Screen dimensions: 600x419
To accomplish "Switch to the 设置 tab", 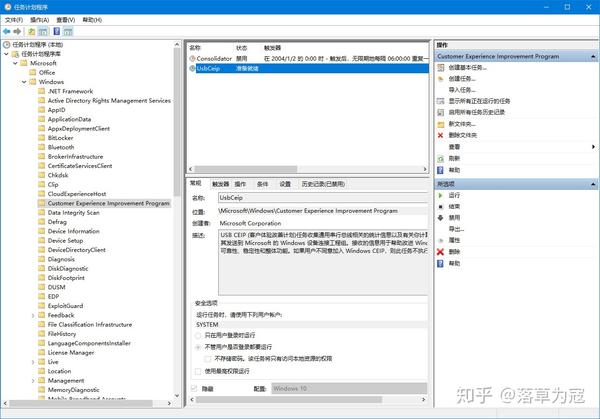I will [x=285, y=184].
